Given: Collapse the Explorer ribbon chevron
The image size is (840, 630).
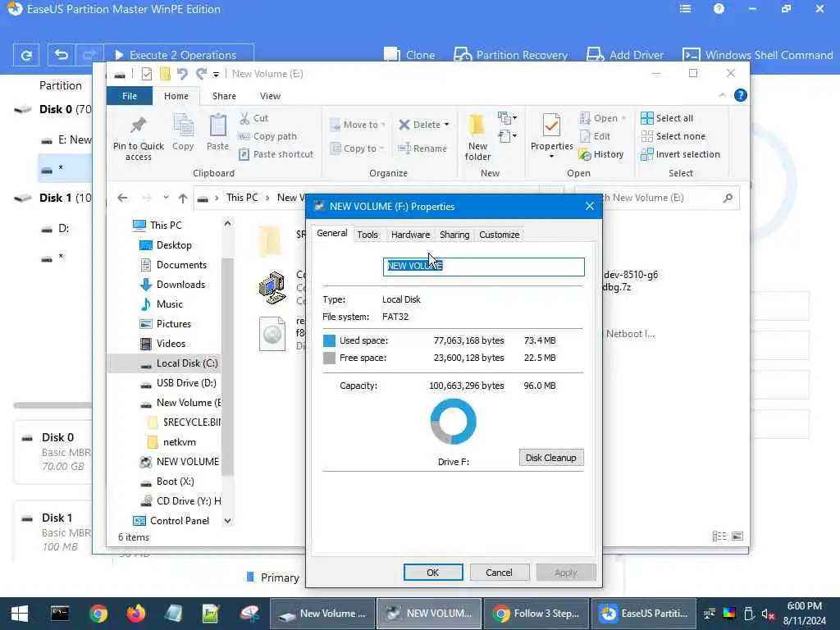Looking at the screenshot, I should pos(722,95).
